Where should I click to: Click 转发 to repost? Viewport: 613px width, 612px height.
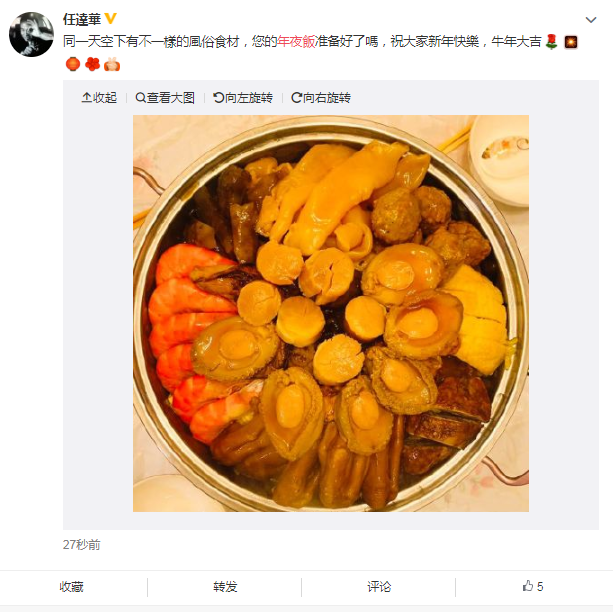click(225, 587)
